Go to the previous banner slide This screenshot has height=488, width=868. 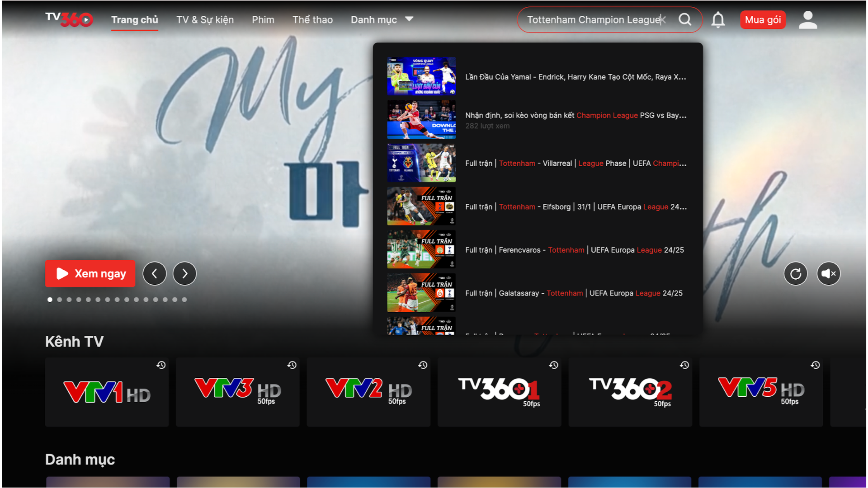pyautogui.click(x=155, y=273)
